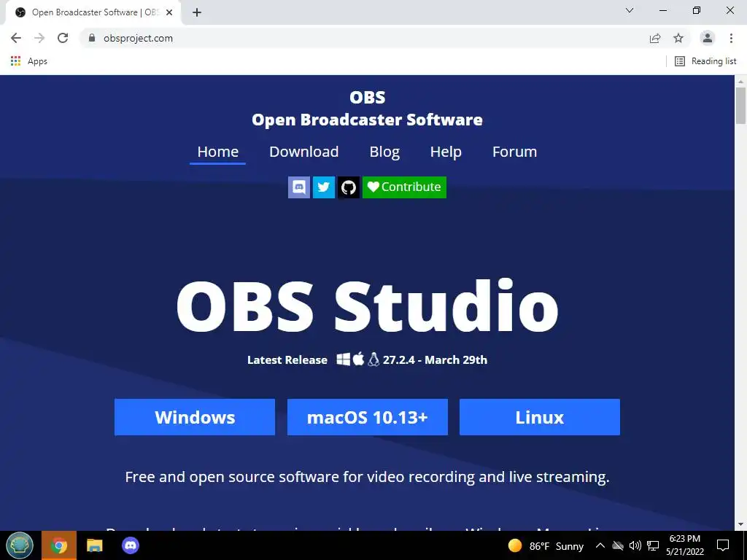The width and height of the screenshot is (747, 560).
Task: Open the Chrome profile avatar
Action: [708, 38]
